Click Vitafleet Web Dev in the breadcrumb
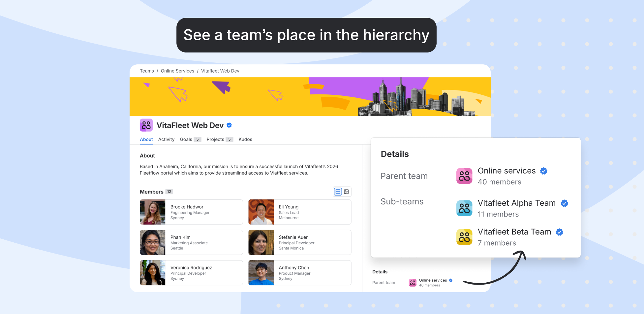Viewport: 644px width, 314px height. [x=220, y=71]
